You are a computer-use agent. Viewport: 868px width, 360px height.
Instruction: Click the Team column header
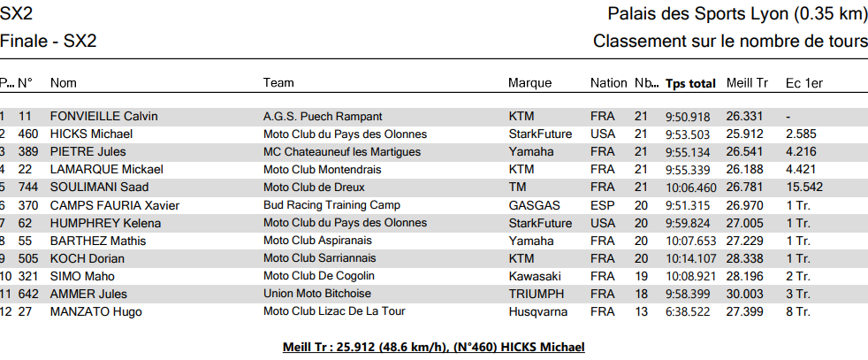coord(278,83)
